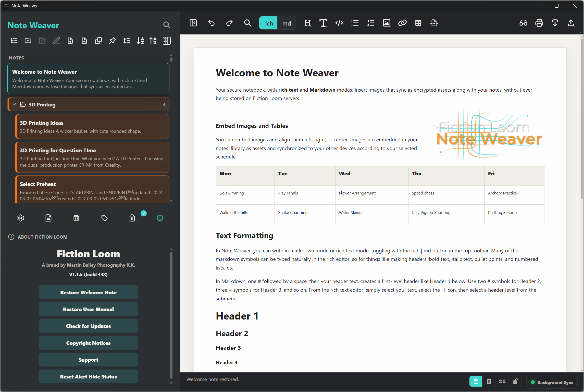
Task: Open the H heading level menu
Action: click(308, 23)
